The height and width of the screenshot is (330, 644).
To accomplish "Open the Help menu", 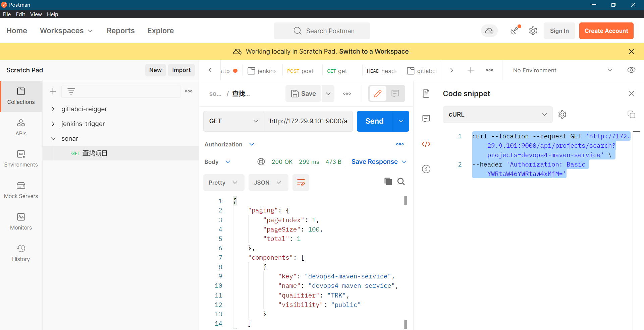I will tap(52, 14).
